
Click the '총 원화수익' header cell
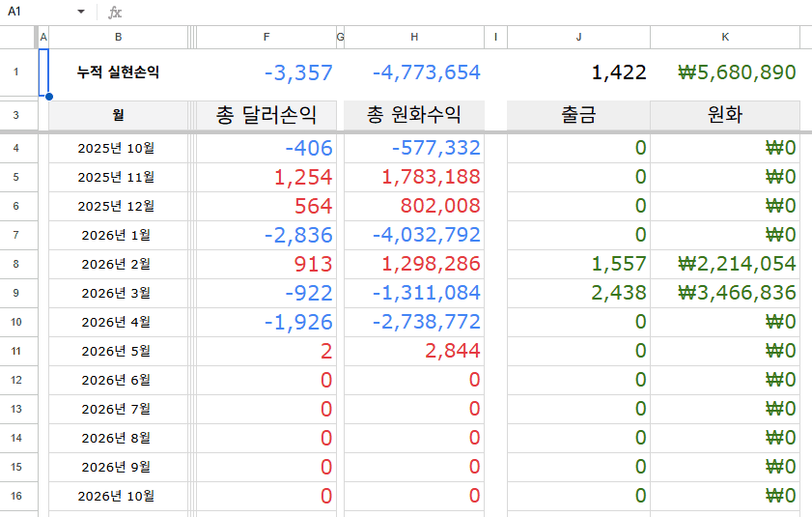[414, 115]
